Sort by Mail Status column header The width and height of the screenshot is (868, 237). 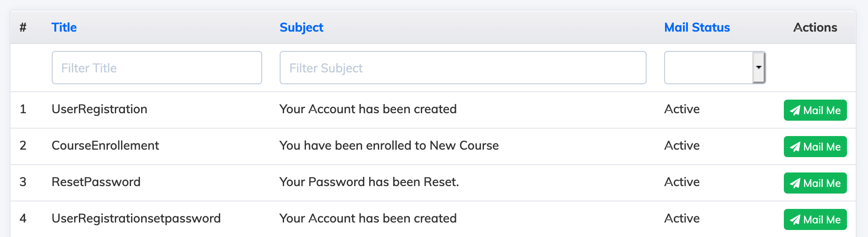(697, 27)
